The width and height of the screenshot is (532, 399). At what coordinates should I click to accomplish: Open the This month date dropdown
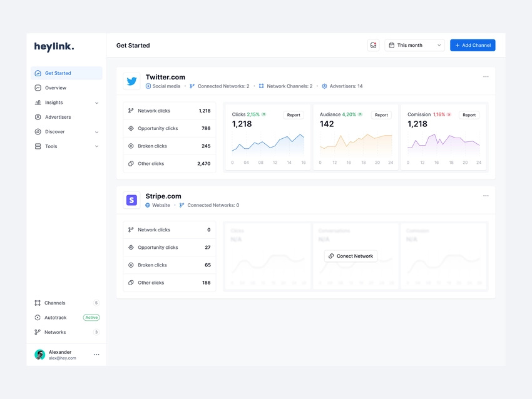414,45
